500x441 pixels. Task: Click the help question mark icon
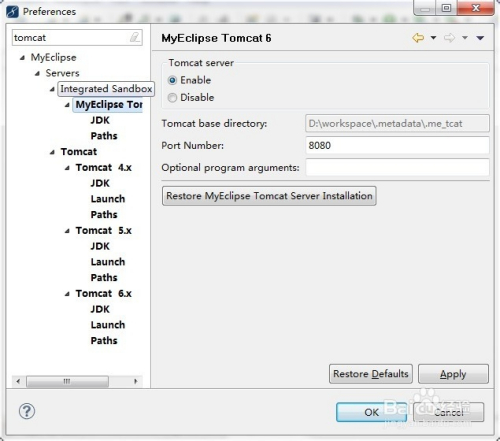pos(27,411)
